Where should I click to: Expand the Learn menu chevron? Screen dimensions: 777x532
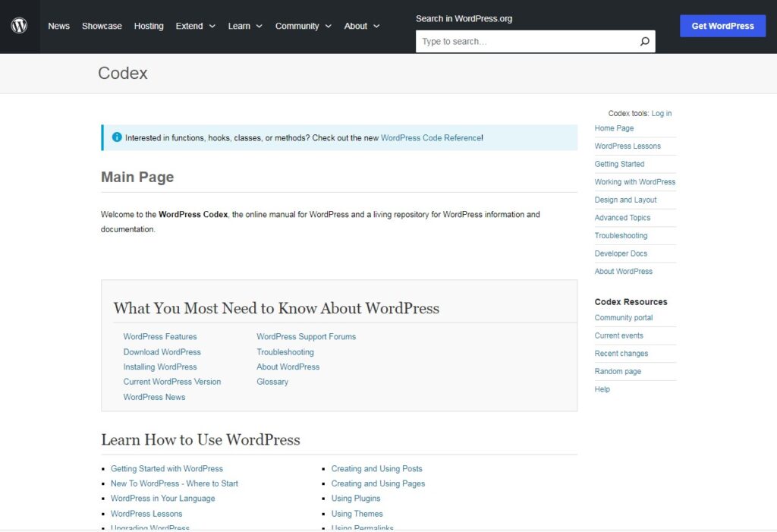(260, 27)
